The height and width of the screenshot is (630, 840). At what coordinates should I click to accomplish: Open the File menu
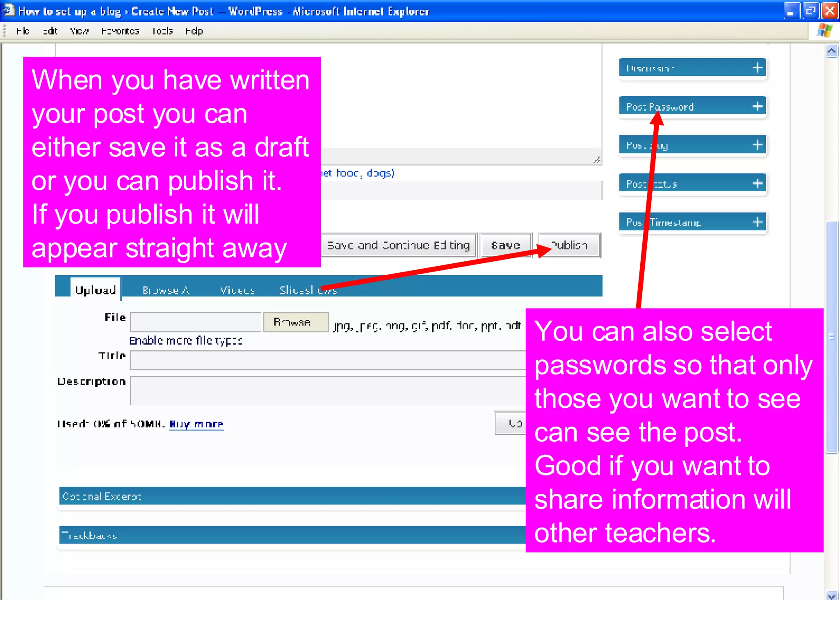(x=23, y=31)
